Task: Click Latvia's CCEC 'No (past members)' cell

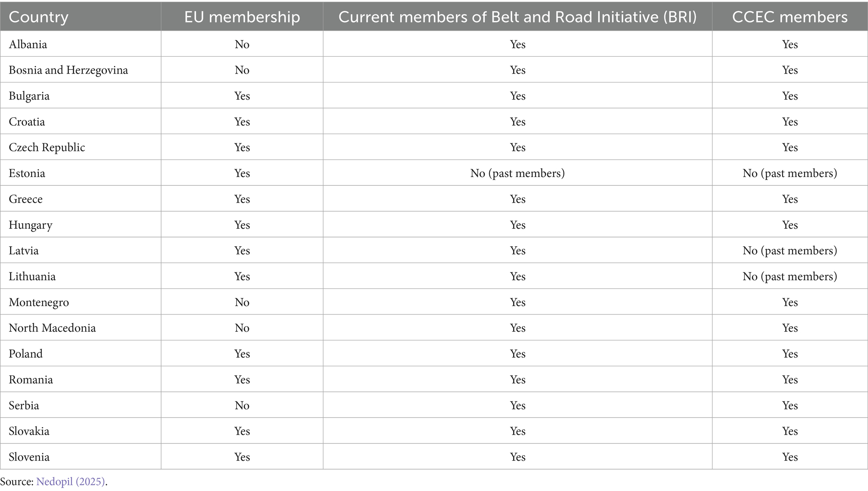Action: (790, 251)
